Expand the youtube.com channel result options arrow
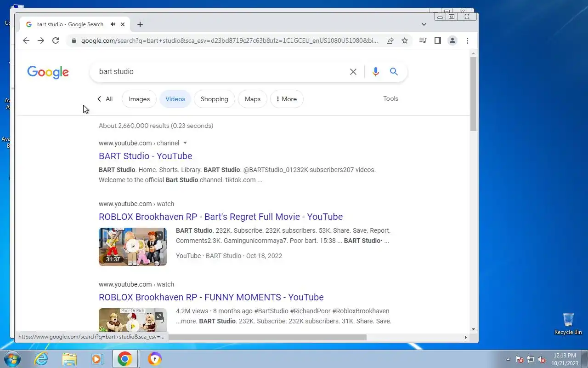588x368 pixels. coord(185,143)
